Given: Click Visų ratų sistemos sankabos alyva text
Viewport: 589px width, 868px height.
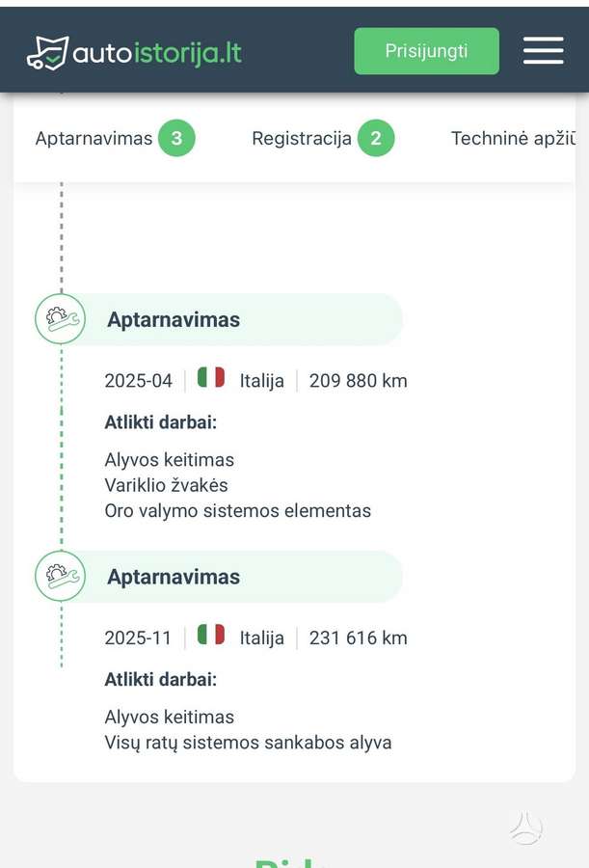Looking at the screenshot, I should [248, 743].
